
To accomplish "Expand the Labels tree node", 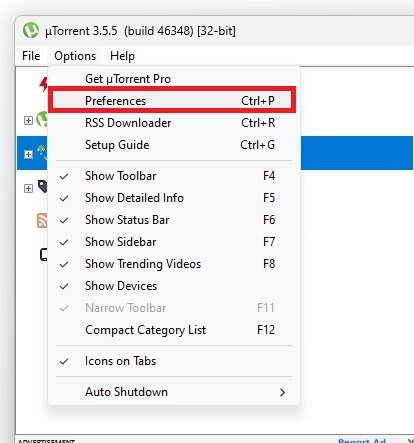I will click(28, 188).
